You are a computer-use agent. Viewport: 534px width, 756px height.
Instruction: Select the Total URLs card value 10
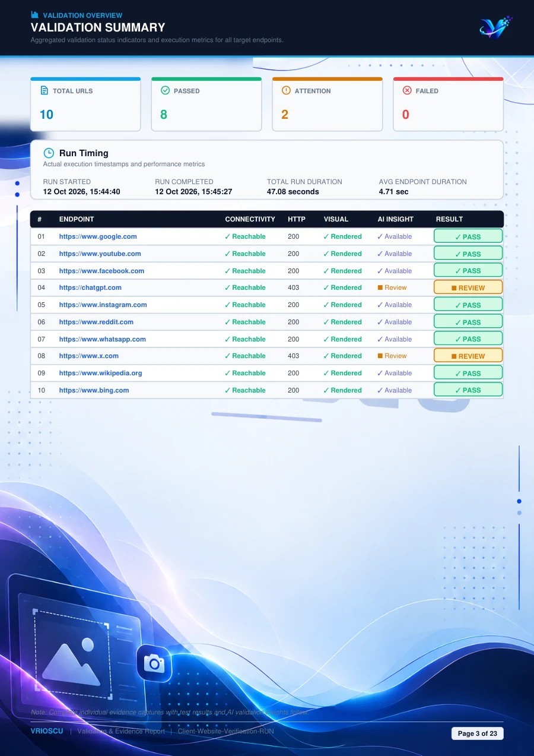pos(46,115)
